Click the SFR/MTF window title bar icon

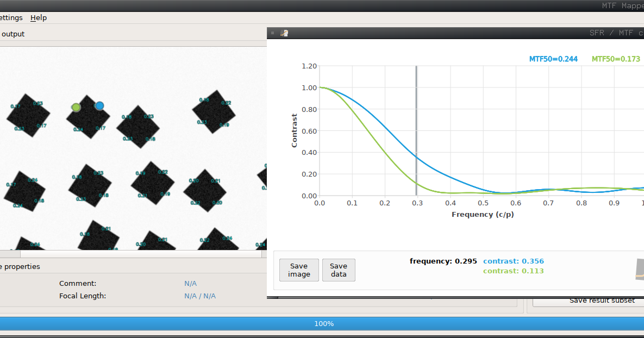[284, 33]
